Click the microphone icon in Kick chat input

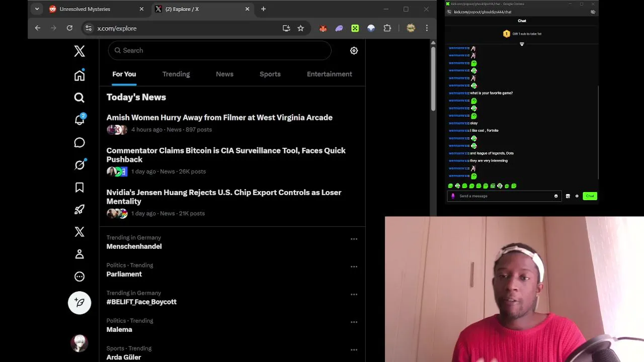(x=453, y=196)
